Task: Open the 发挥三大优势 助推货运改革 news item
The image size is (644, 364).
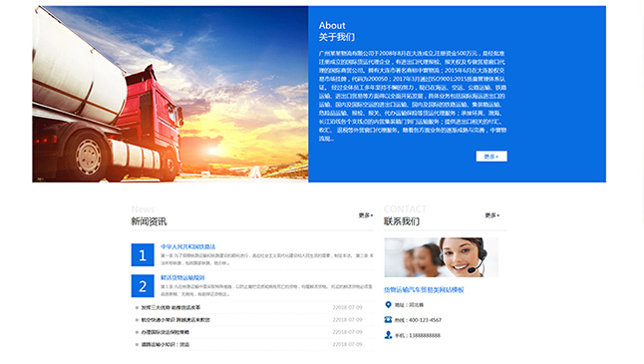Action: point(170,307)
